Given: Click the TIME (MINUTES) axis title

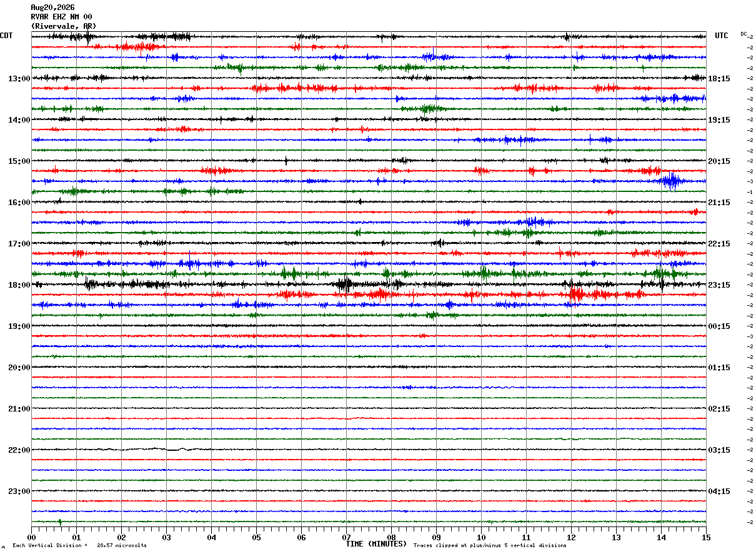Looking at the screenshot, I should tap(376, 544).
